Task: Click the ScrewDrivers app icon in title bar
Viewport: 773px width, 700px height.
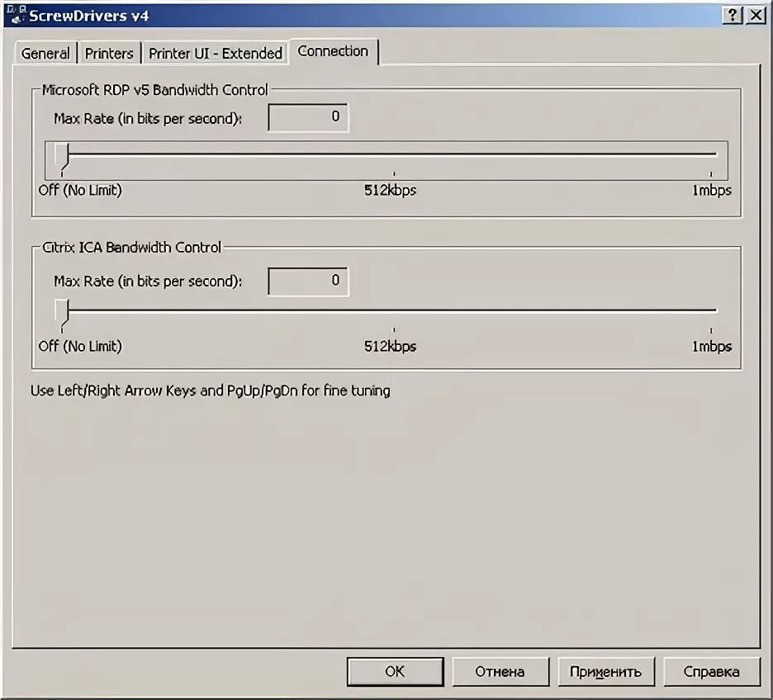Action: 16,15
